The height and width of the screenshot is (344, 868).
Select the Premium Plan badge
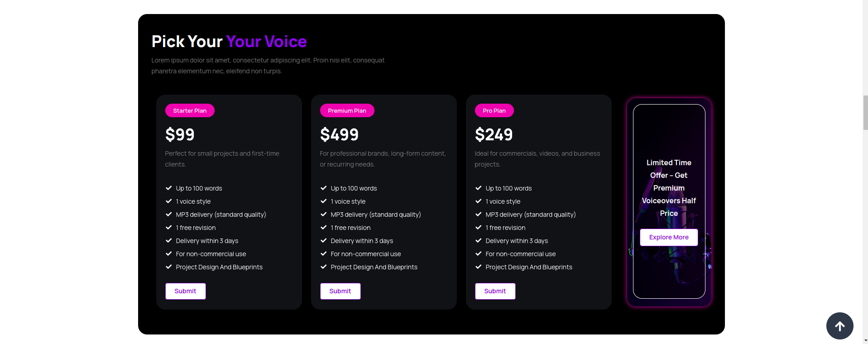click(x=347, y=110)
